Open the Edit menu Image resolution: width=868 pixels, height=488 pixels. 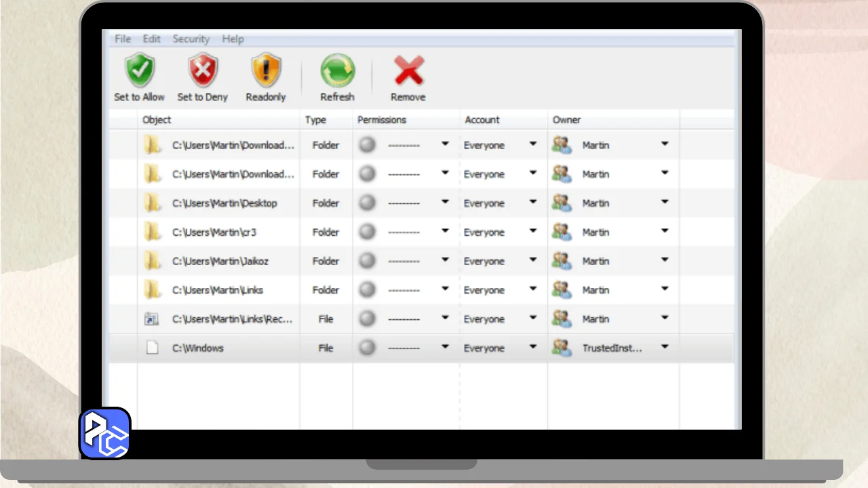point(152,39)
